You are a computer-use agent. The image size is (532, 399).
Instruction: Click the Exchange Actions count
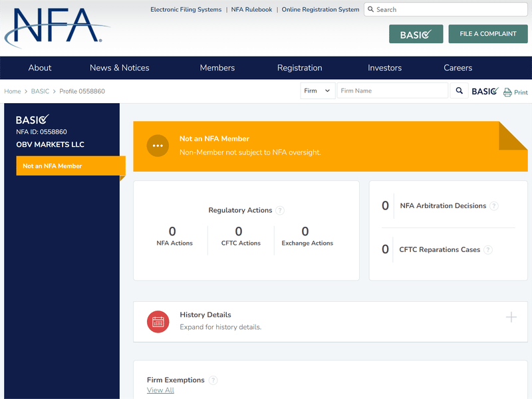305,231
